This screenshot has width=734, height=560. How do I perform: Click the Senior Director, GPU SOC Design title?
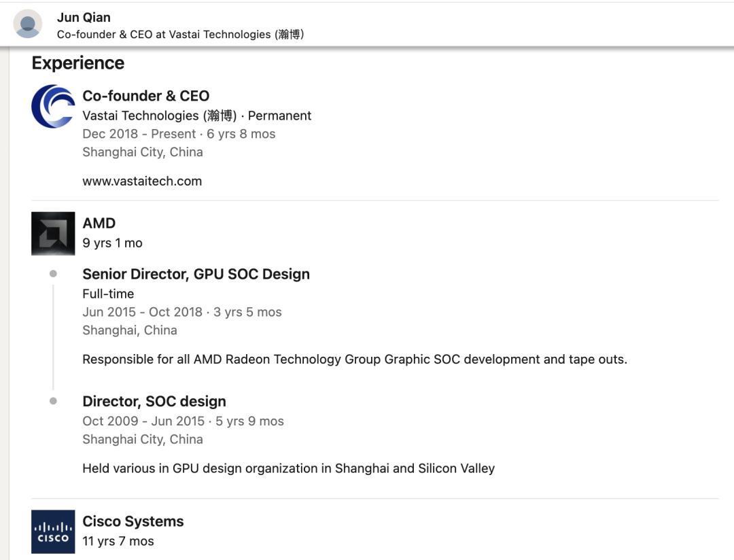[196, 274]
